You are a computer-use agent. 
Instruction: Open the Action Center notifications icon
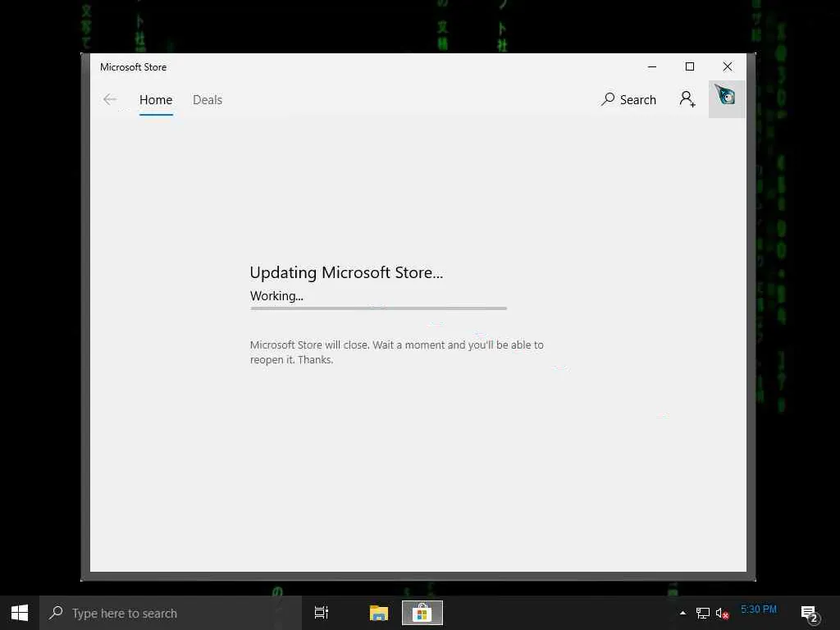(810, 614)
